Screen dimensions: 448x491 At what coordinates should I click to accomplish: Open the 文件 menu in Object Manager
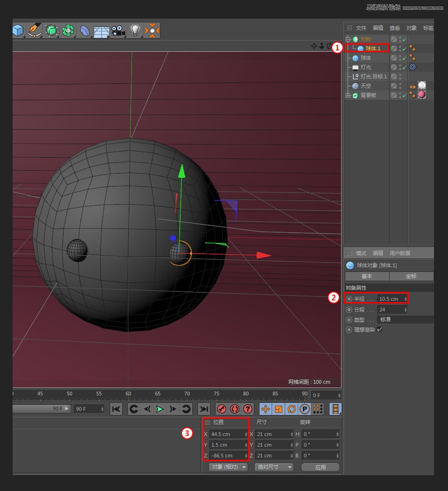coord(361,28)
